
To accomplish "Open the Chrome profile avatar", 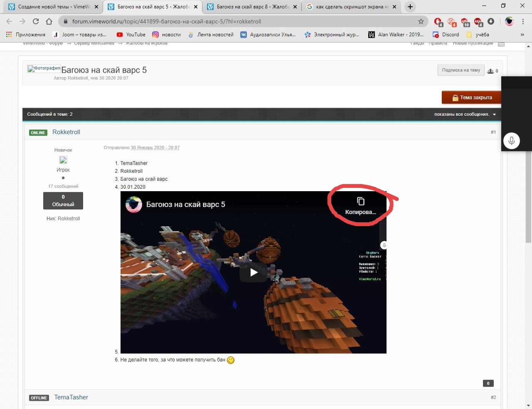I will point(509,22).
